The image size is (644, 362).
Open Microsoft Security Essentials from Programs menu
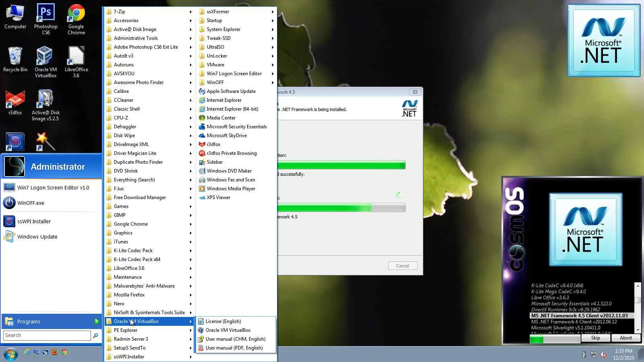[x=236, y=127]
